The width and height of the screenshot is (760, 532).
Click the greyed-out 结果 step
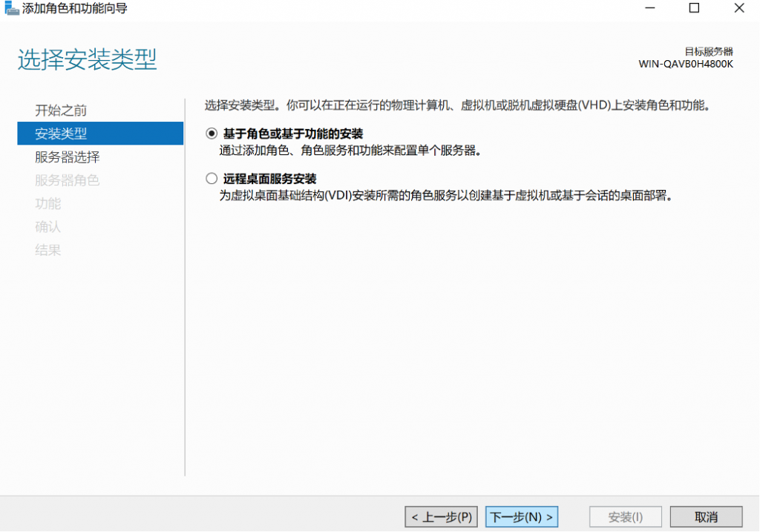pos(48,250)
